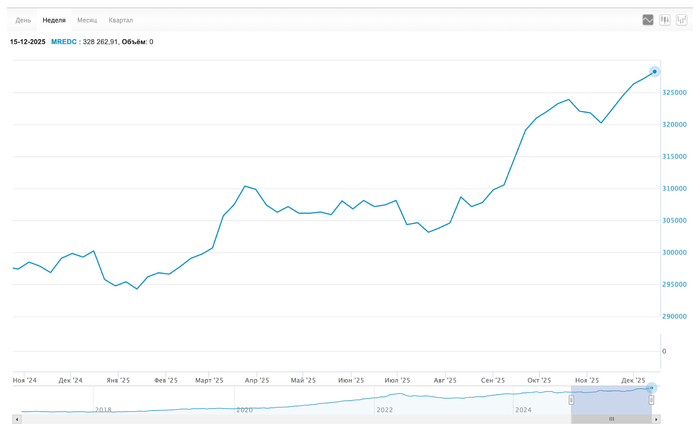Select the День interval tab
The width and height of the screenshot is (700, 429).
pyautogui.click(x=23, y=20)
